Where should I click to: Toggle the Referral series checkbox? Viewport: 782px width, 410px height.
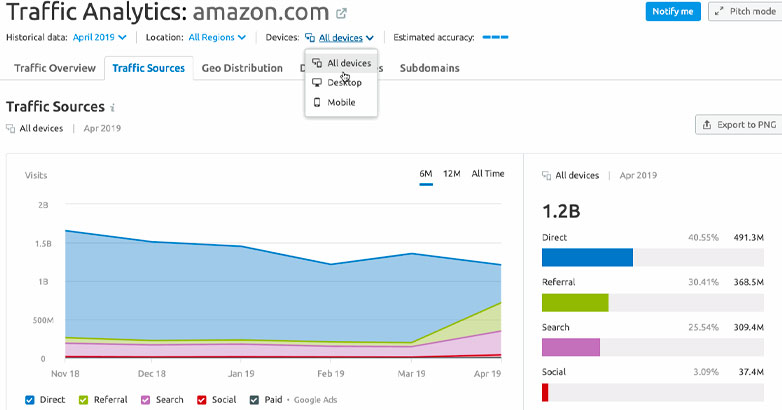click(84, 399)
